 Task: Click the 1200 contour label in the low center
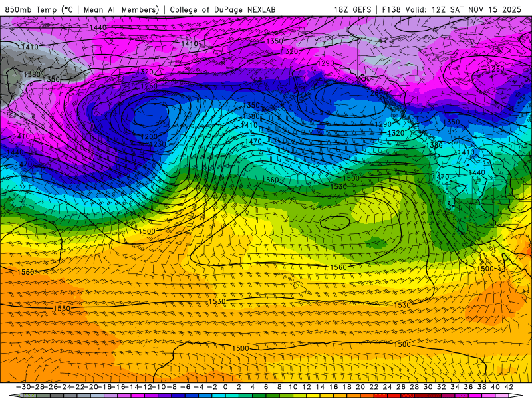(x=149, y=137)
